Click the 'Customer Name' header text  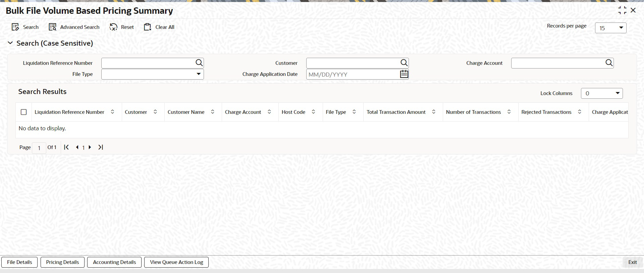186,112
